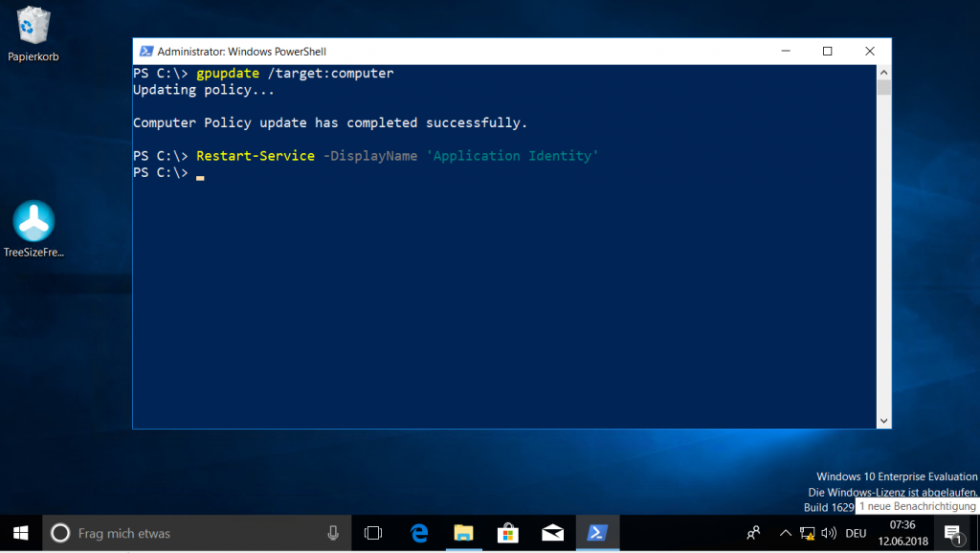This screenshot has height=553, width=980.
Task: Open the Action Center notification icon
Action: (953, 533)
